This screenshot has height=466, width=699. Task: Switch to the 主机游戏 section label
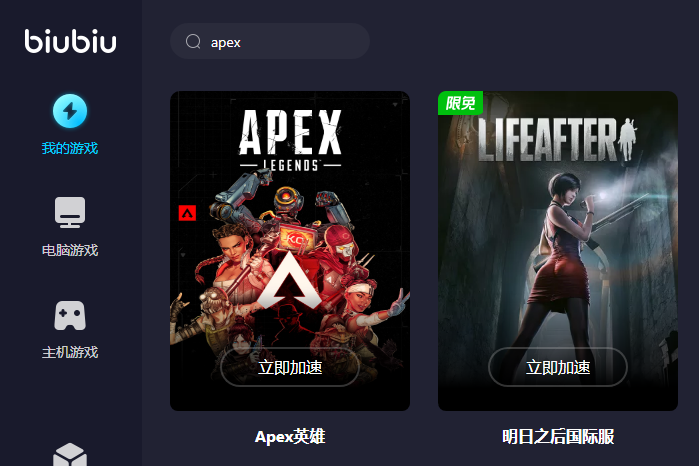[x=70, y=352]
